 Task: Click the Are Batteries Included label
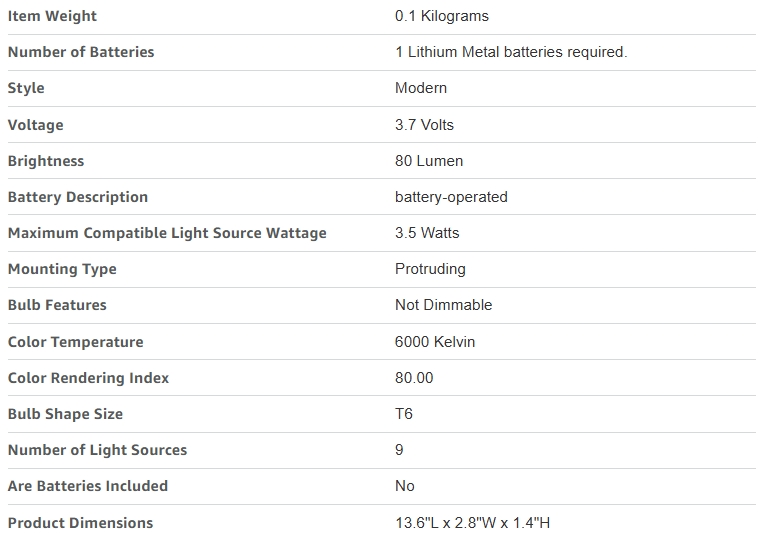click(x=88, y=486)
